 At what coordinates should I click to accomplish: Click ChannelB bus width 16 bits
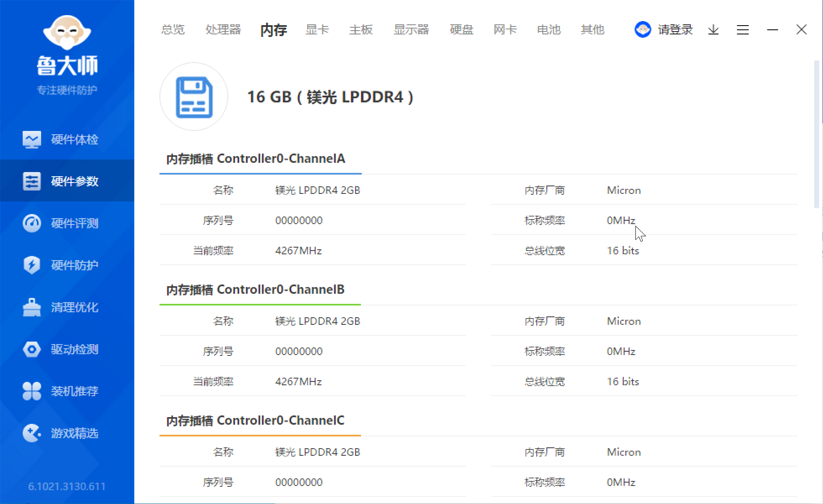pyautogui.click(x=623, y=381)
